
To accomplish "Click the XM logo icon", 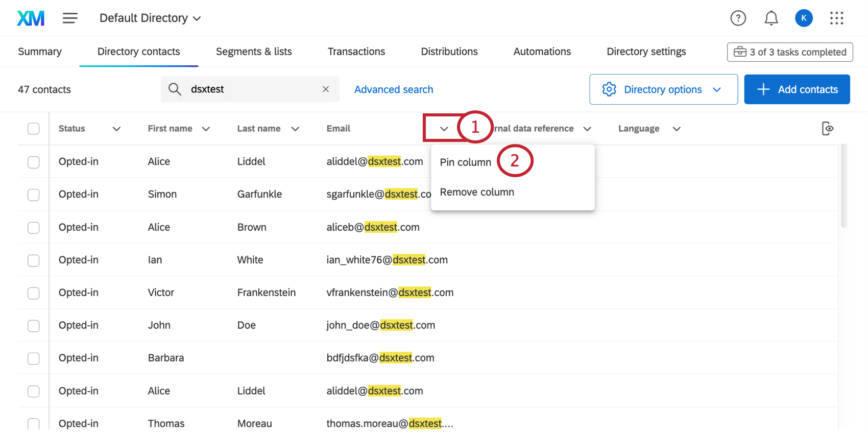I will pos(31,18).
